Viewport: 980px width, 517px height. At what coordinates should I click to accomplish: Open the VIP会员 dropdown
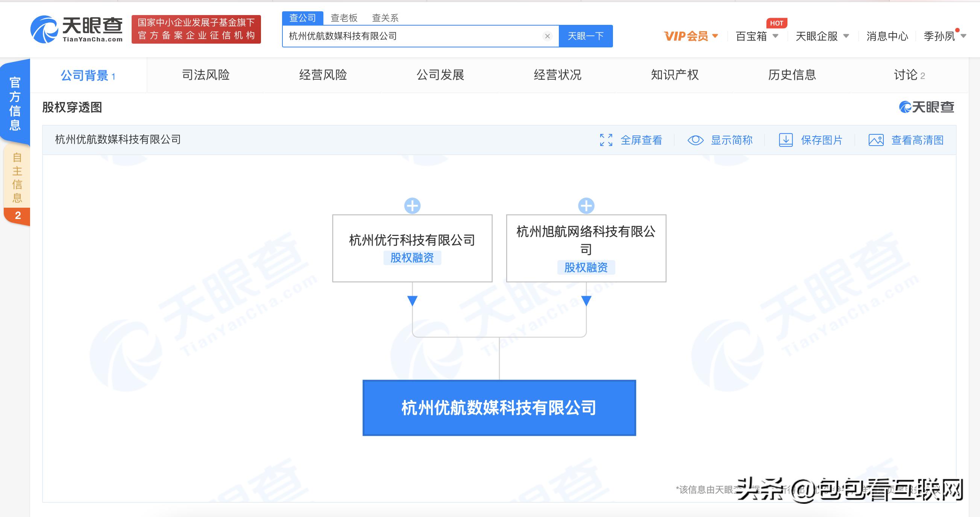click(691, 36)
